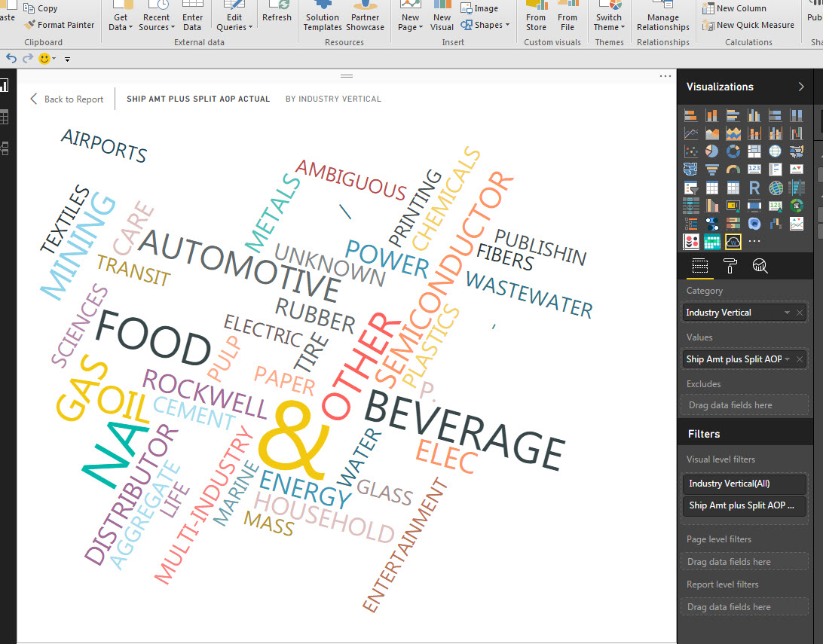Choose the table visualization
This screenshot has width=823, height=644.
click(711, 188)
